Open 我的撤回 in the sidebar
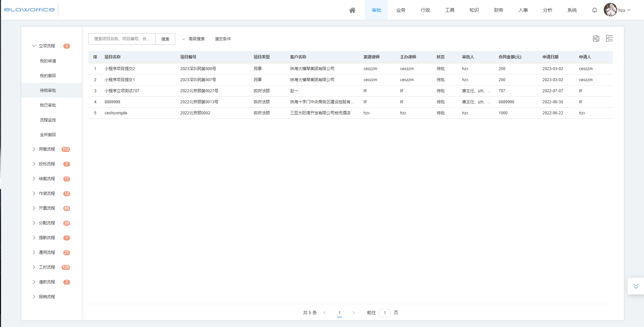644x327 pixels. [x=48, y=76]
